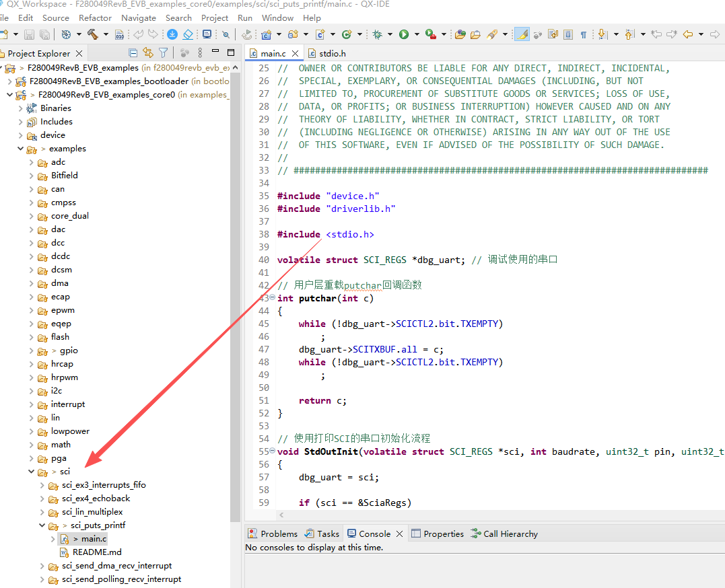
Task: Toggle Word Wrap icon in toolbar
Action: click(x=553, y=34)
